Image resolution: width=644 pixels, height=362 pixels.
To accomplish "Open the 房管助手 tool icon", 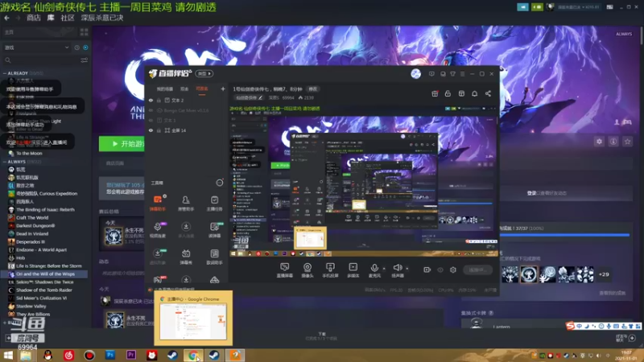I will click(x=186, y=203).
